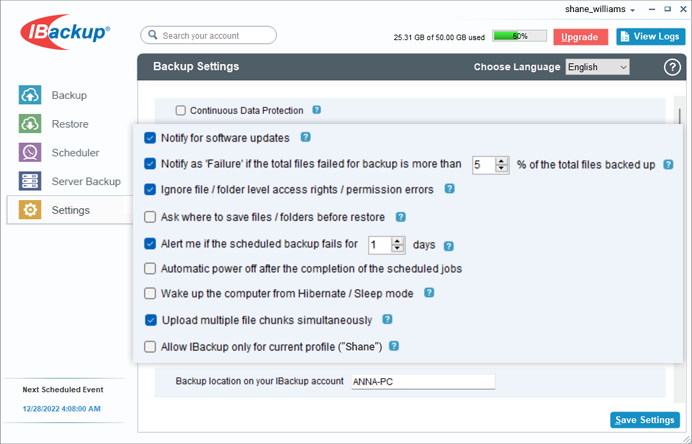Uncheck Ignore file / folder permission errors
This screenshot has height=444, width=692.
(150, 190)
